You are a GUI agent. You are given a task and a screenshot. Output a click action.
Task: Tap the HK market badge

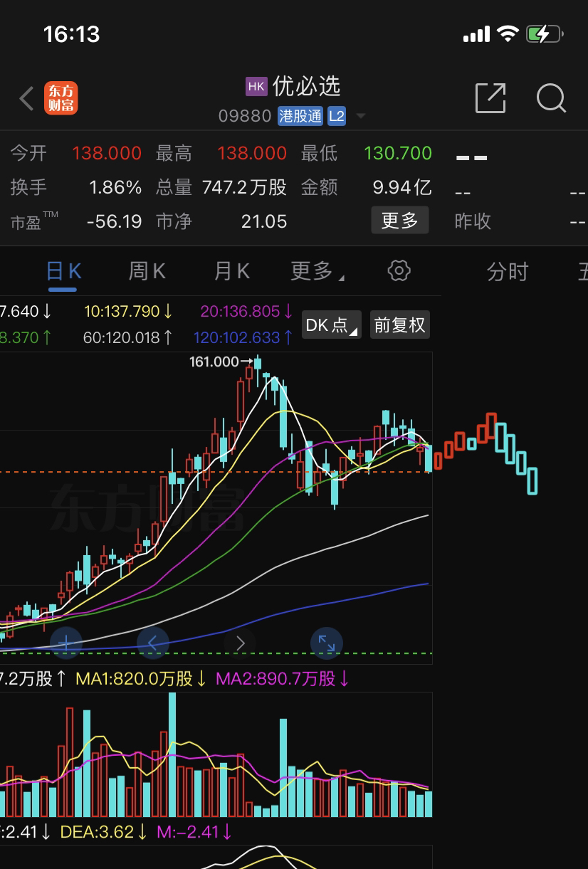(x=256, y=87)
